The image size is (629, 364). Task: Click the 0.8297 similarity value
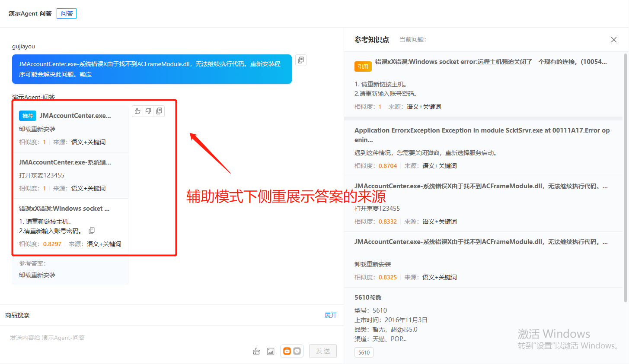[x=52, y=244]
